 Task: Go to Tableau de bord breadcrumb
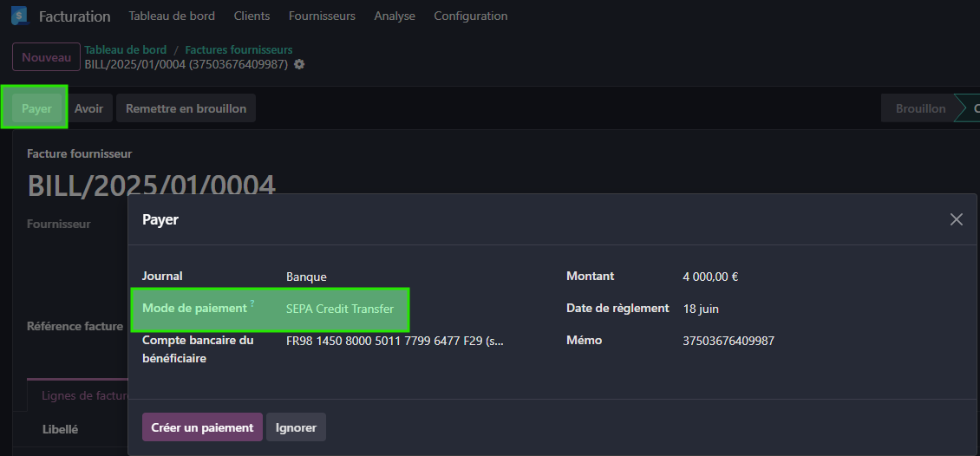tap(126, 50)
